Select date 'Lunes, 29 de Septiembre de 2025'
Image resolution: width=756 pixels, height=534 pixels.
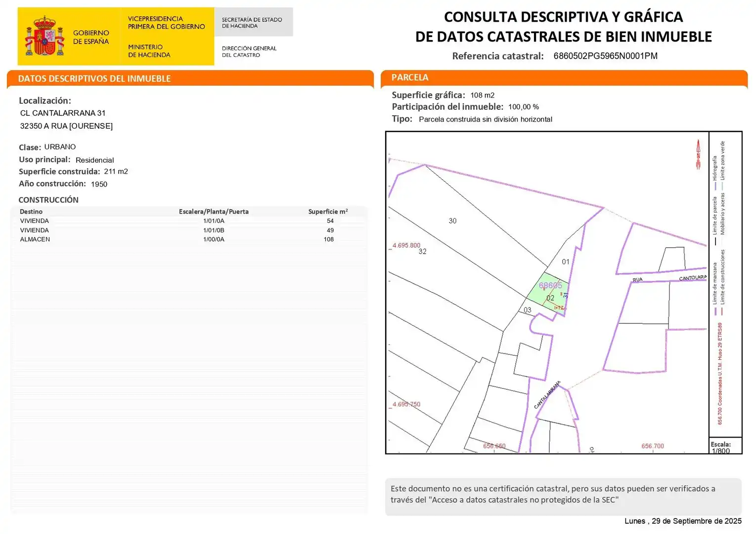[683, 521]
